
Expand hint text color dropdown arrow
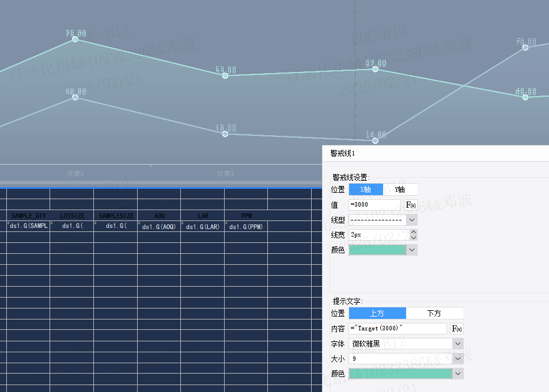tap(458, 374)
